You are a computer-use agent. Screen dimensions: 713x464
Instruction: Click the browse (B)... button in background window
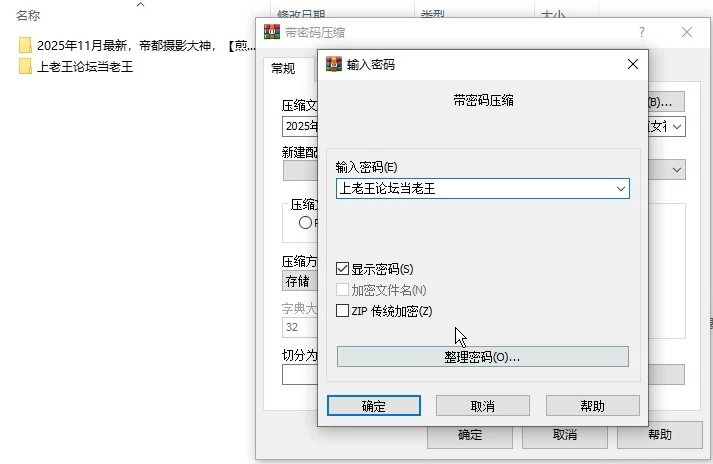coord(666,102)
